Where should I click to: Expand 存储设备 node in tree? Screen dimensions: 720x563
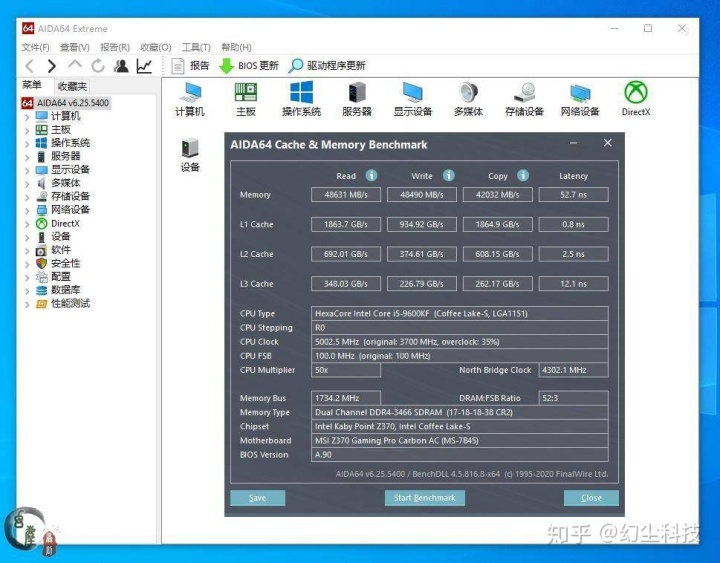click(27, 197)
